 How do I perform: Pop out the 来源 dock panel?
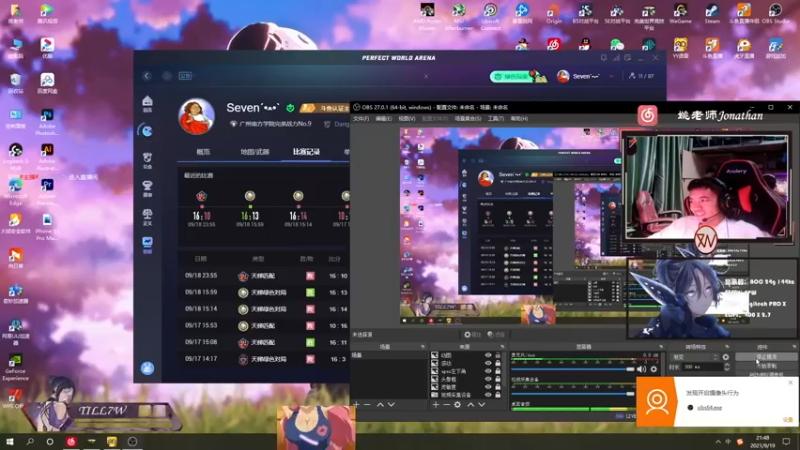click(502, 347)
